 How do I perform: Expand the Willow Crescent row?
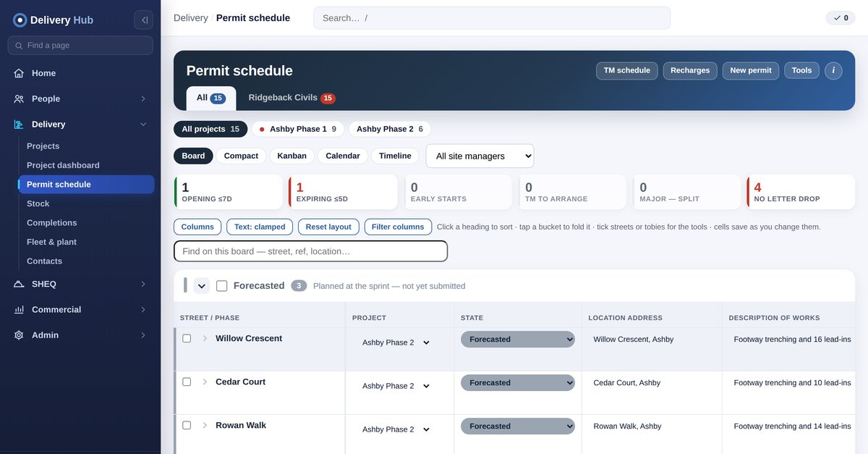pos(205,338)
